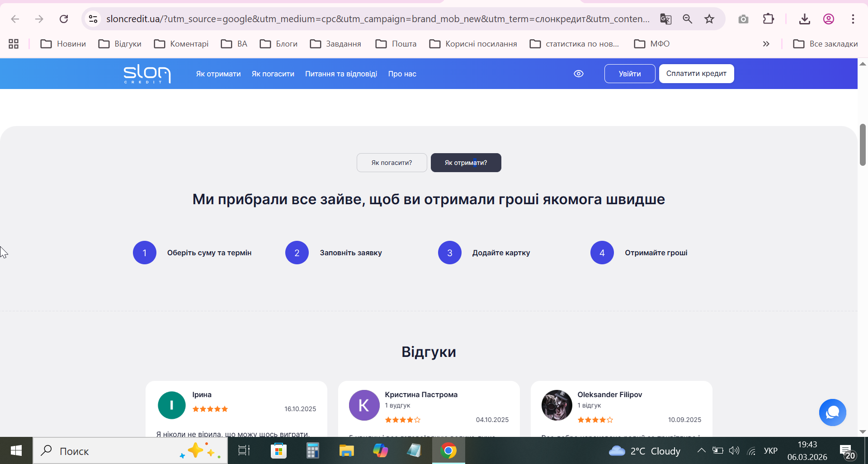The width and height of the screenshot is (868, 464).
Task: Open the apps grid shortcut in bookmarks bar
Action: pyautogui.click(x=14, y=44)
